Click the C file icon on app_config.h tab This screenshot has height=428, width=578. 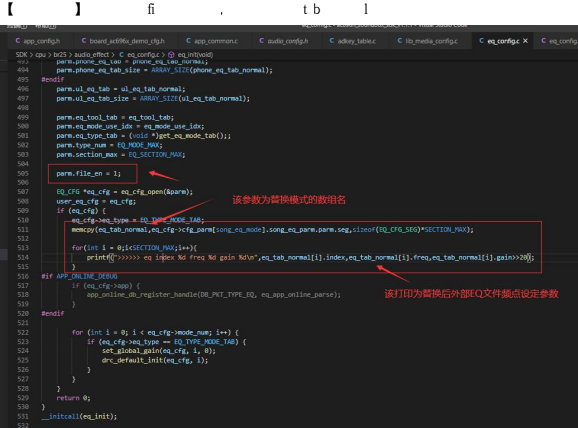point(18,41)
